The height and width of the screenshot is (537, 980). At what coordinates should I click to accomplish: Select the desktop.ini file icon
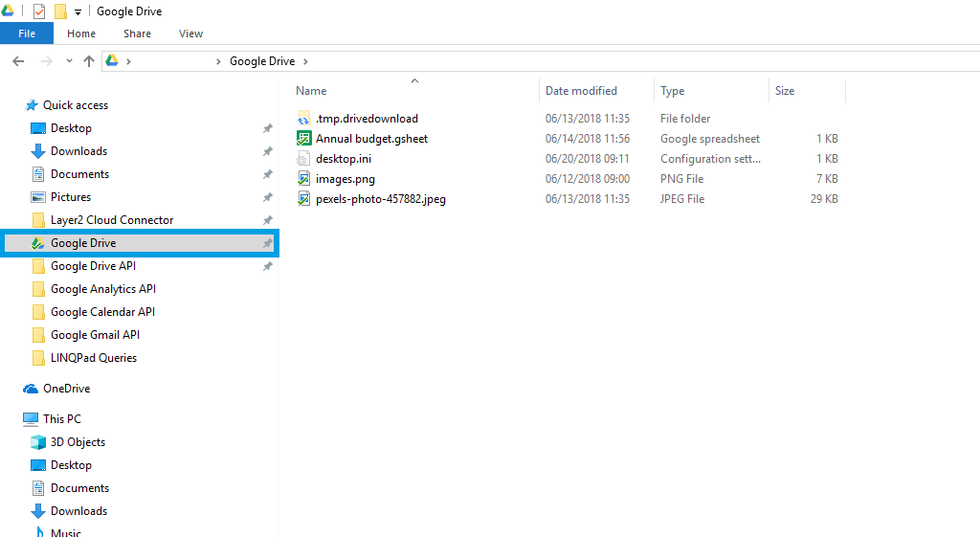coord(303,159)
